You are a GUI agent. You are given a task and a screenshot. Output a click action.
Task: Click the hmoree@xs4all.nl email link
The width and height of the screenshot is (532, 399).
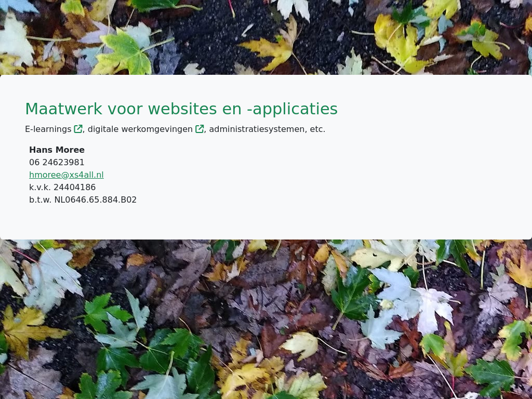click(x=66, y=175)
